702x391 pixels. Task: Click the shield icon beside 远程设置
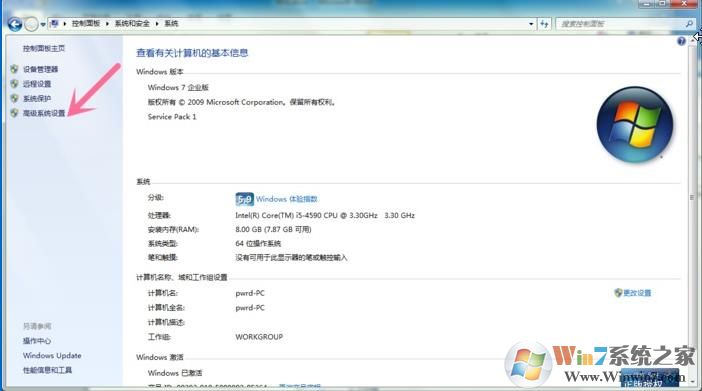point(14,84)
